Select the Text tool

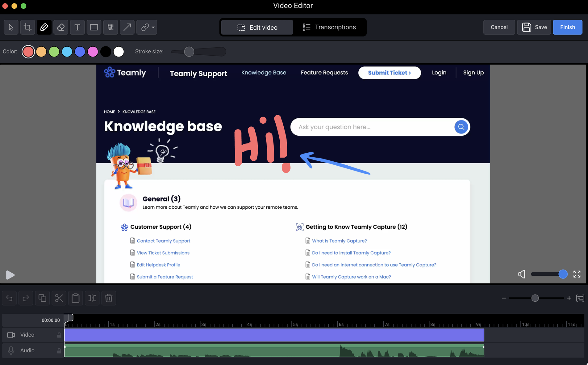77,27
